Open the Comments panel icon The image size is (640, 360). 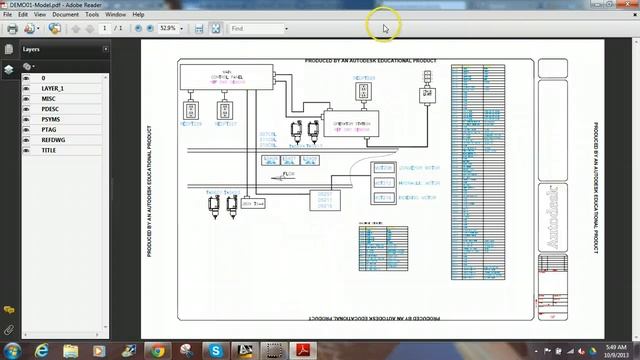point(9,310)
